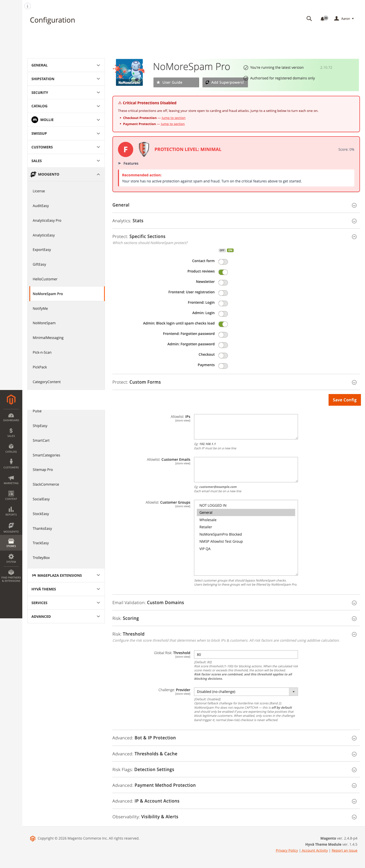Jump to Checkout Protection section link
The image size is (365, 868).
(173, 118)
